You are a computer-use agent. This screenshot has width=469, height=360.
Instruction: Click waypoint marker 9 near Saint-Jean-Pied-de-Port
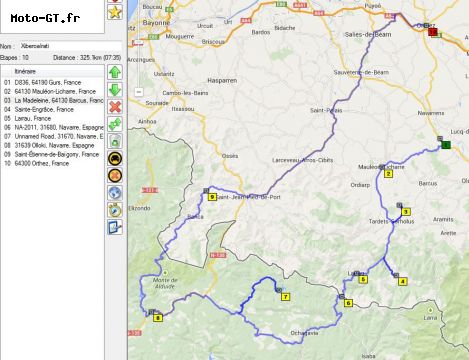point(212,197)
